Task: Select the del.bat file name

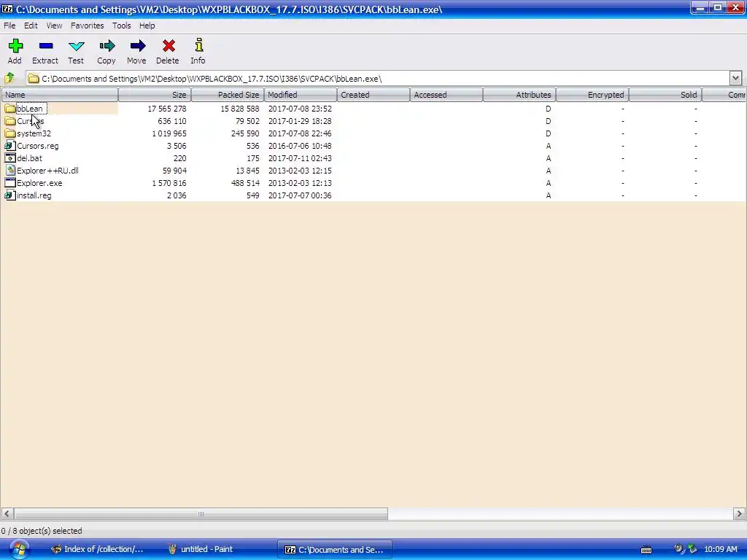Action: (29, 158)
